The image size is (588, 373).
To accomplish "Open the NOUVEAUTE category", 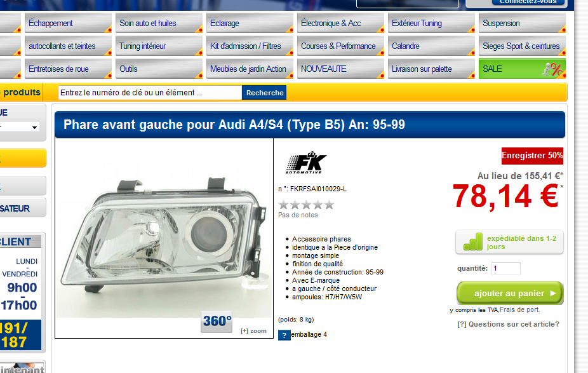I will tap(340, 69).
